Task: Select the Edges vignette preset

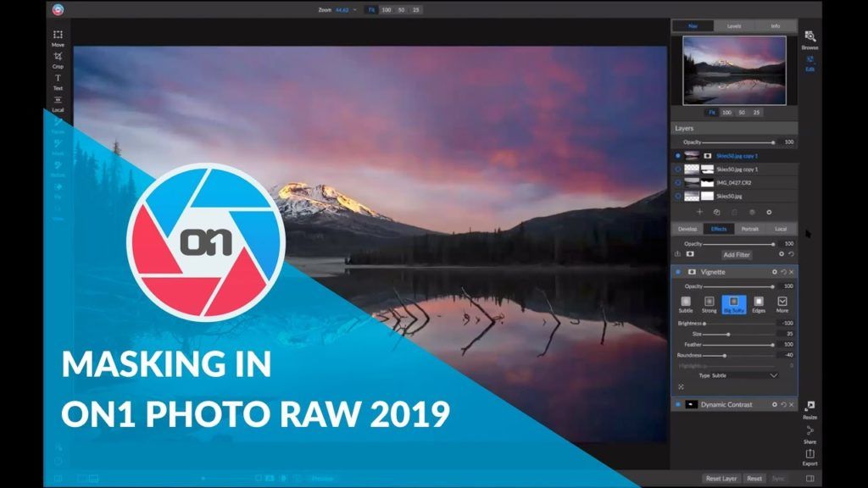Action: tap(759, 304)
